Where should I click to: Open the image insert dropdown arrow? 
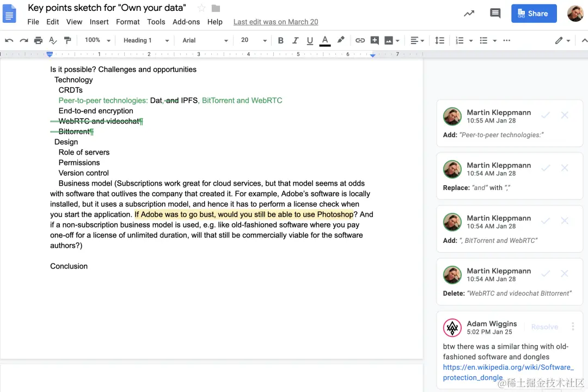397,40
